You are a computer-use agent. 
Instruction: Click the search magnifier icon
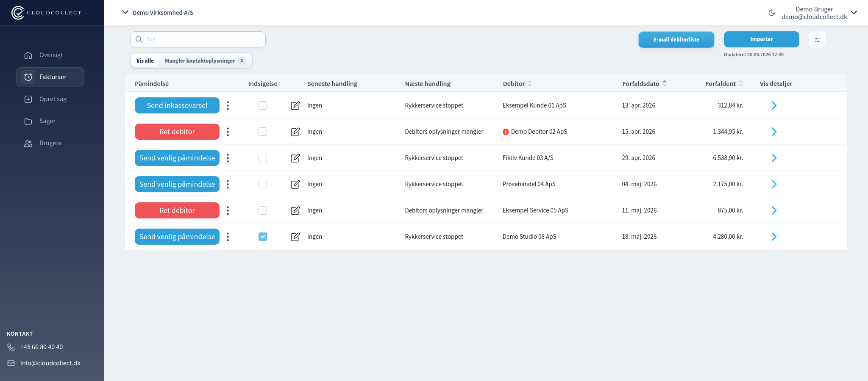(x=139, y=39)
